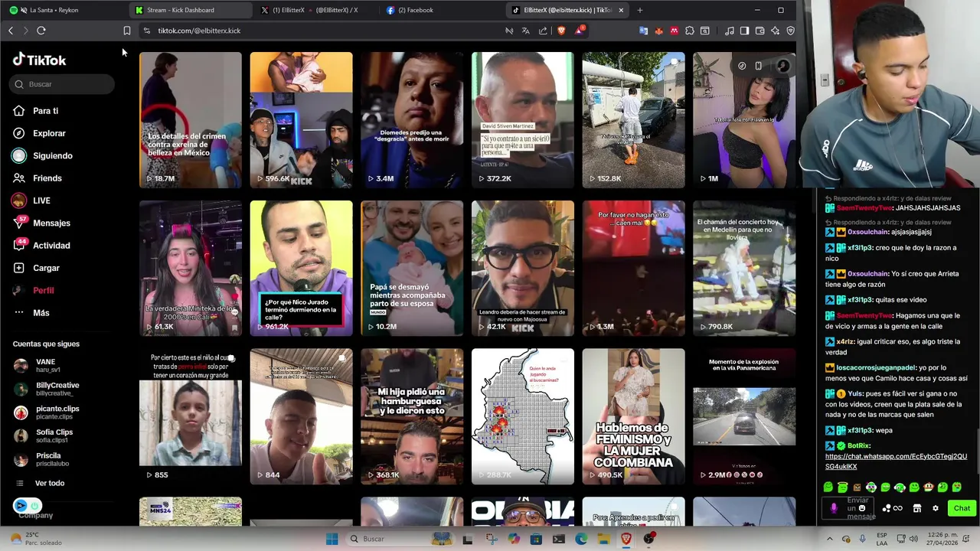This screenshot has height=551, width=980.
Task: Switch to the ElBitterX X tab
Action: [x=316, y=10]
